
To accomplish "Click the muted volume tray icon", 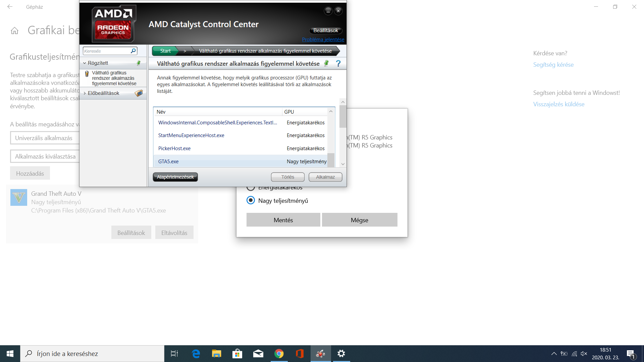I will [x=584, y=354].
